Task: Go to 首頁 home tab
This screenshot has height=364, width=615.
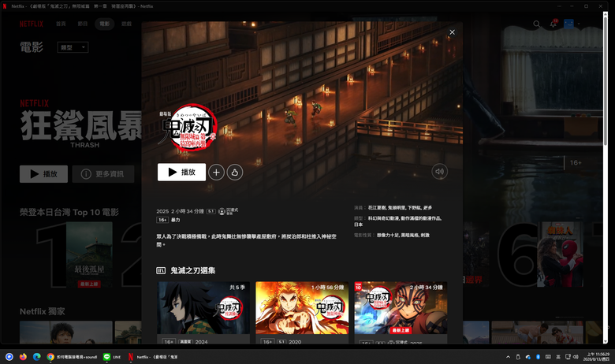Action: pyautogui.click(x=61, y=24)
